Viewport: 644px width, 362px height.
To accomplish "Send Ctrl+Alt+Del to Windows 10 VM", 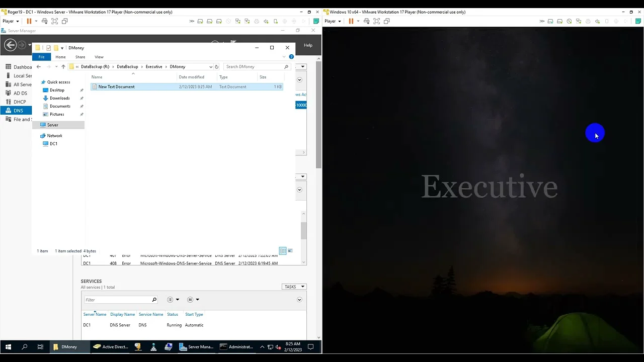I will [366, 21].
